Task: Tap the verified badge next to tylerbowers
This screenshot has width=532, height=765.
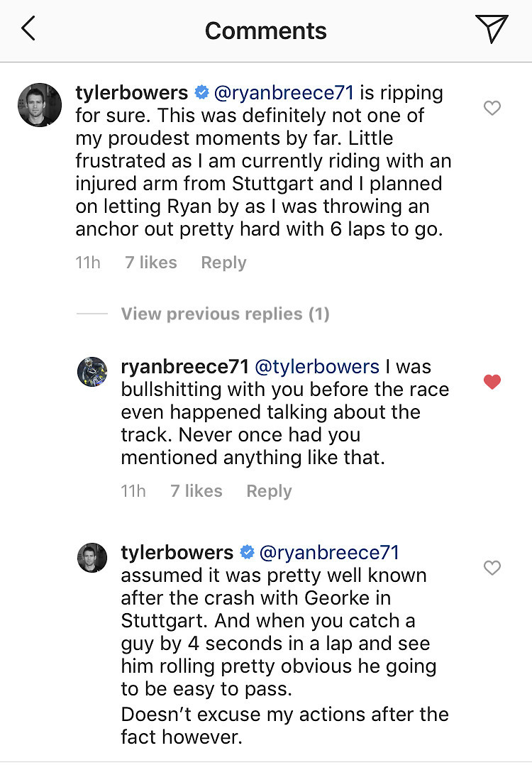Action: point(201,92)
